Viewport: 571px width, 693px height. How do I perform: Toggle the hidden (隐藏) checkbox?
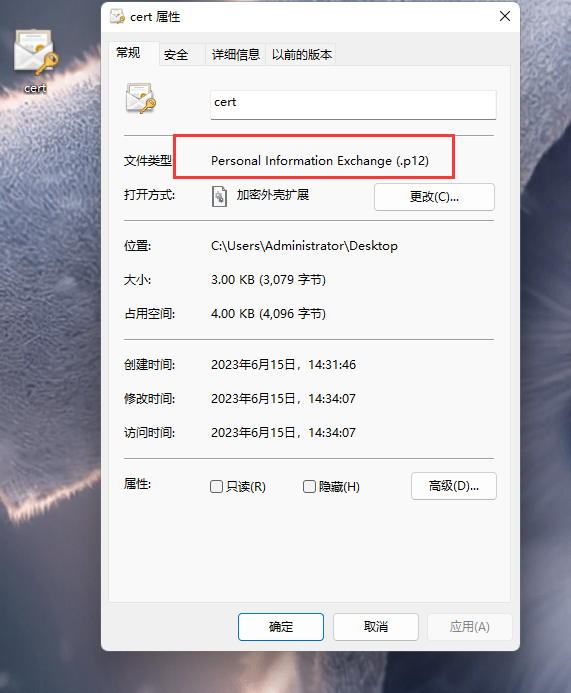tap(309, 487)
